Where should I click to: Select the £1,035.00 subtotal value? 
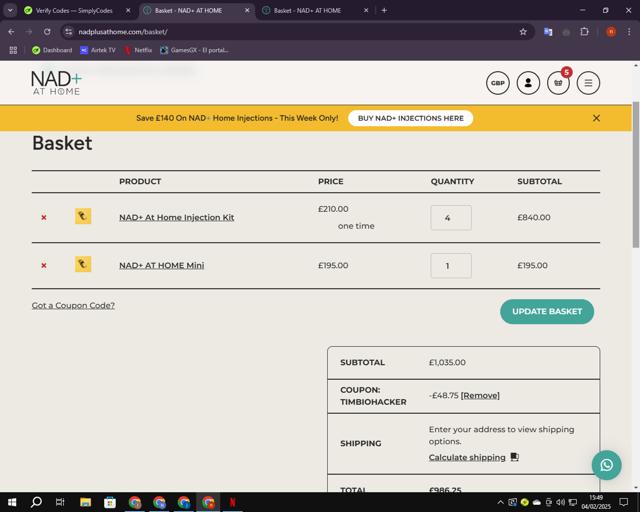[x=447, y=363]
